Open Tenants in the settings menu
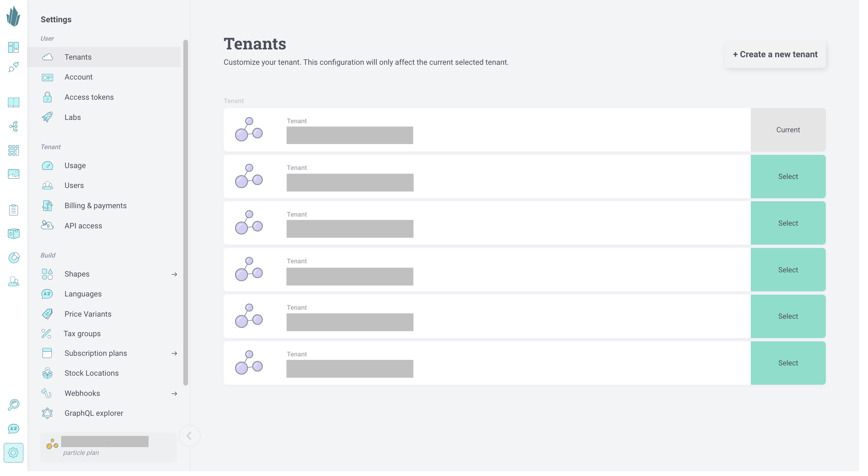Image resolution: width=868 pixels, height=476 pixels. pos(104,57)
